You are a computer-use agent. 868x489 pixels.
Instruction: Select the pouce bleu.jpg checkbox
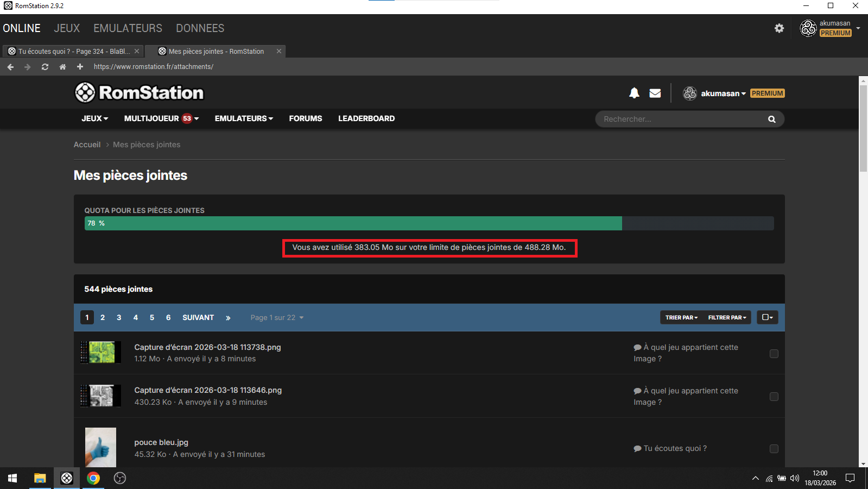(x=774, y=449)
